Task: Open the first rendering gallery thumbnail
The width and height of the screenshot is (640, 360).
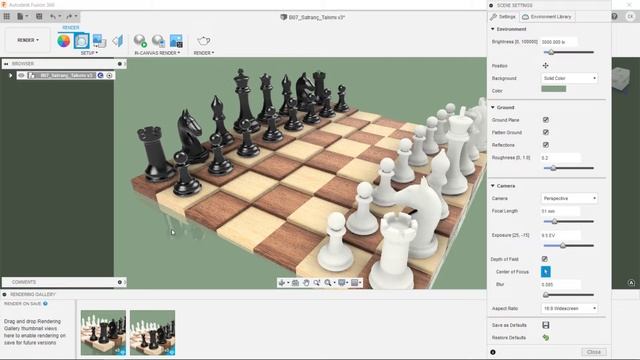Action: point(103,332)
